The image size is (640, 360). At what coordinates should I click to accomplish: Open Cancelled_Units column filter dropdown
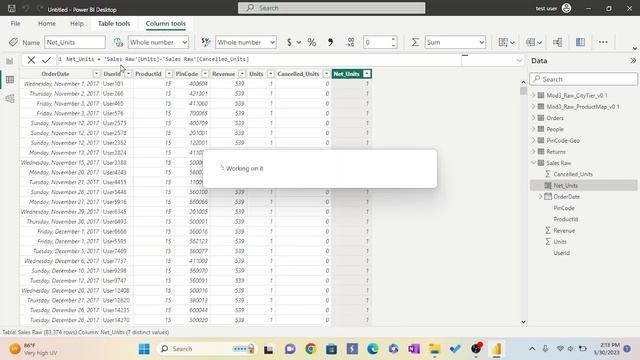point(327,74)
